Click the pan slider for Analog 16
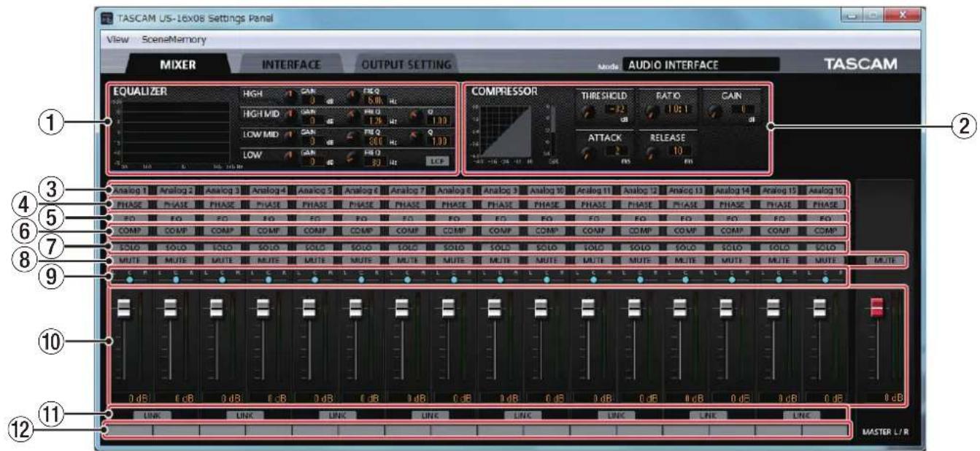980x451 pixels. tap(824, 278)
